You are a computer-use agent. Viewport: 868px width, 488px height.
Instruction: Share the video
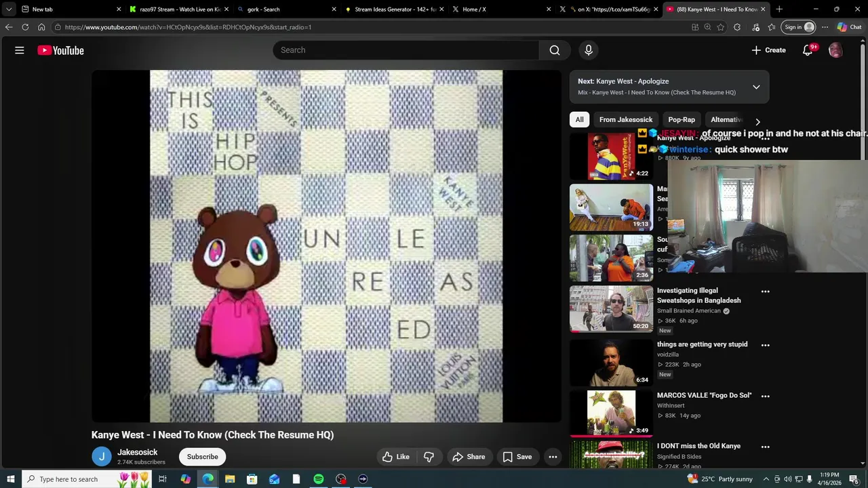coord(469,457)
